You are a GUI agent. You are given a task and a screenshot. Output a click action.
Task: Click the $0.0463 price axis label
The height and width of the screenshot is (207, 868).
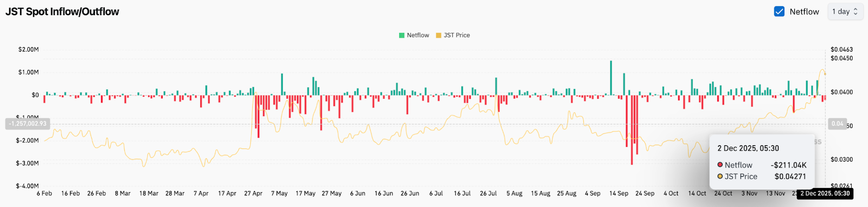pos(841,49)
